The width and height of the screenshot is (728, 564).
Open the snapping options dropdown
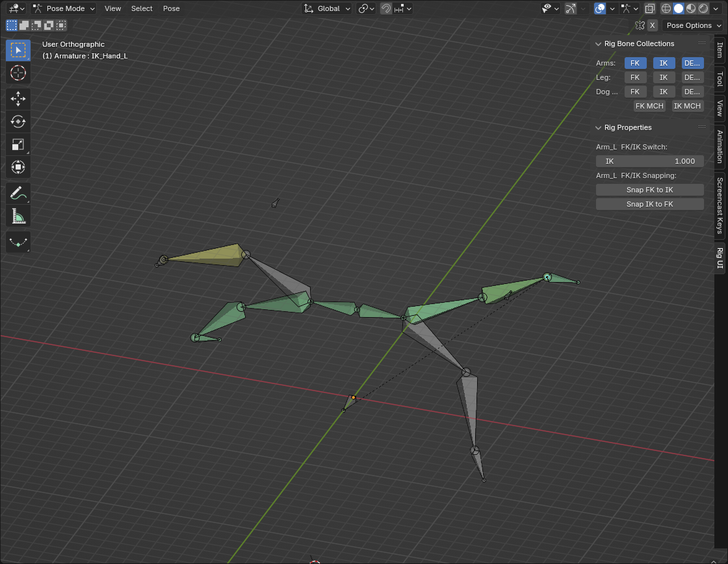click(x=402, y=8)
